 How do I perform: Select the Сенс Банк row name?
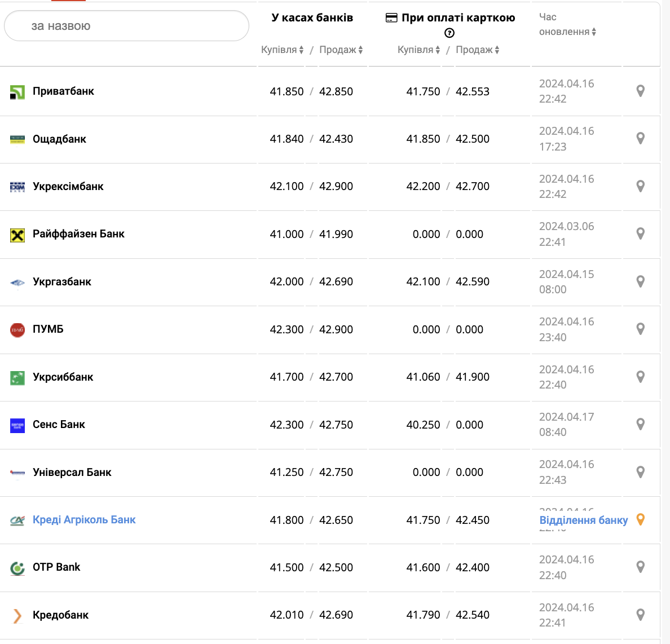tap(59, 424)
